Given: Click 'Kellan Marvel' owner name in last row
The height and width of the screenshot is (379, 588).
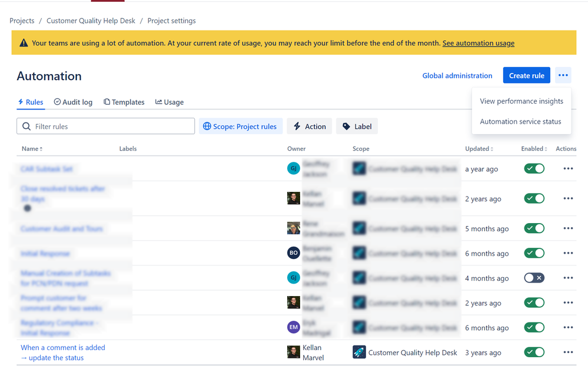Looking at the screenshot, I should pyautogui.click(x=313, y=353).
